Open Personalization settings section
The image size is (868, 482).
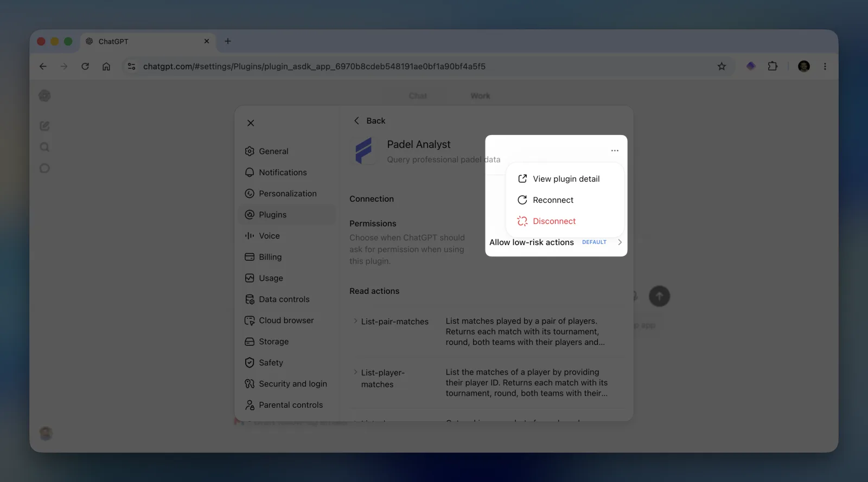[287, 194]
